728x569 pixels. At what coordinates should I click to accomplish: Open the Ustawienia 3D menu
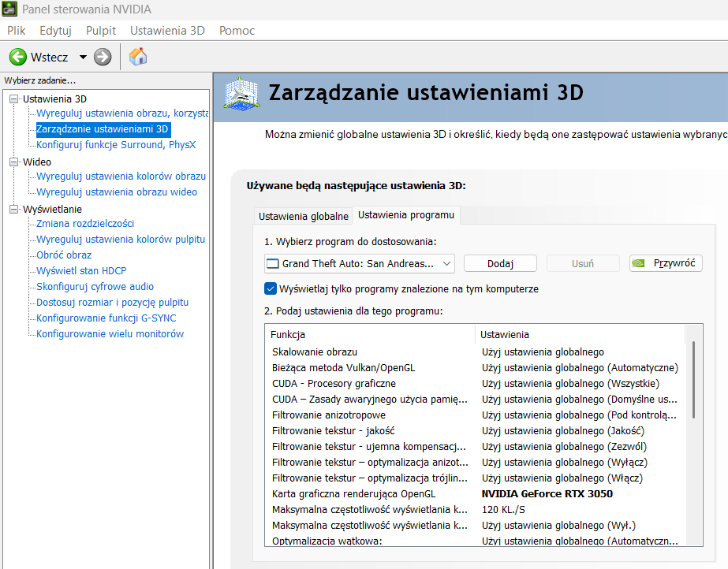click(x=167, y=31)
